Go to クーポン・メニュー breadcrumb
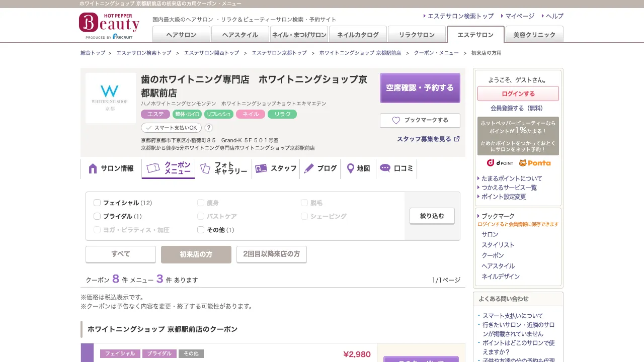Viewport: 644px width, 362px height. click(x=436, y=53)
